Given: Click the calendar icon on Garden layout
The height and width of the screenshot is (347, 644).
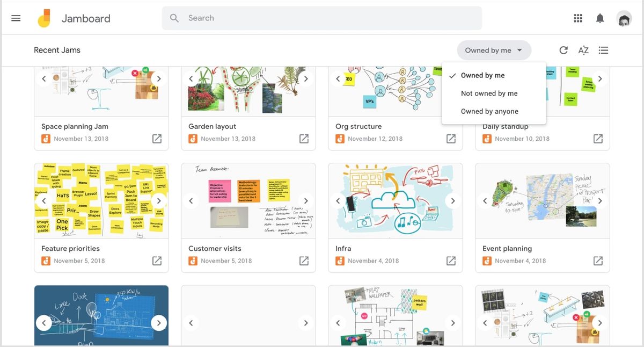Looking at the screenshot, I should (193, 139).
